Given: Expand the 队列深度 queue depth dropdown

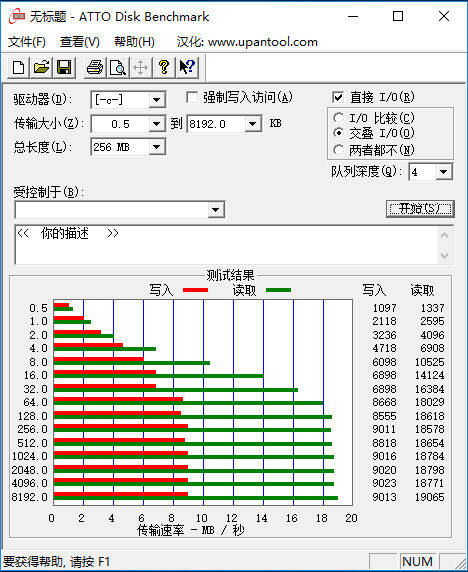Looking at the screenshot, I should [444, 172].
